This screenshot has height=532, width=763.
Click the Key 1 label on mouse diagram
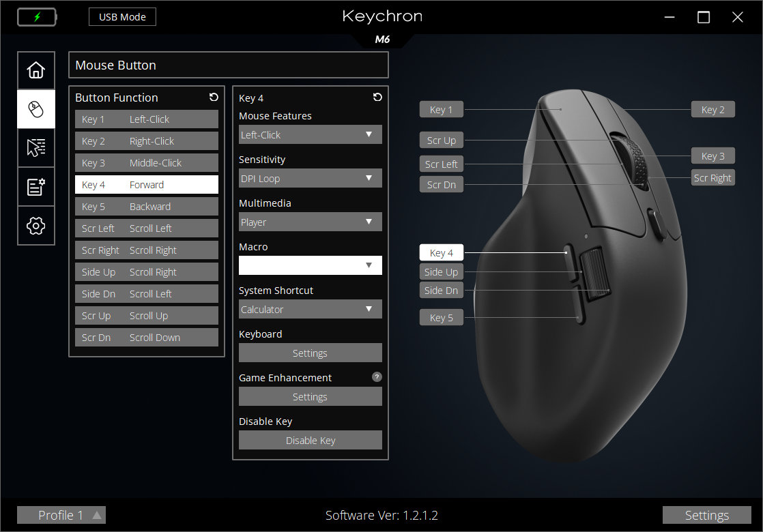pos(441,110)
